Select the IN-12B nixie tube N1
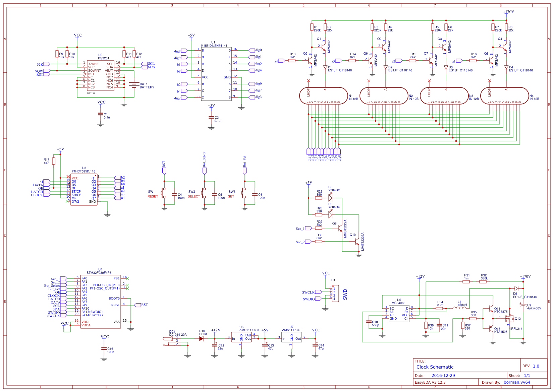 point(324,95)
